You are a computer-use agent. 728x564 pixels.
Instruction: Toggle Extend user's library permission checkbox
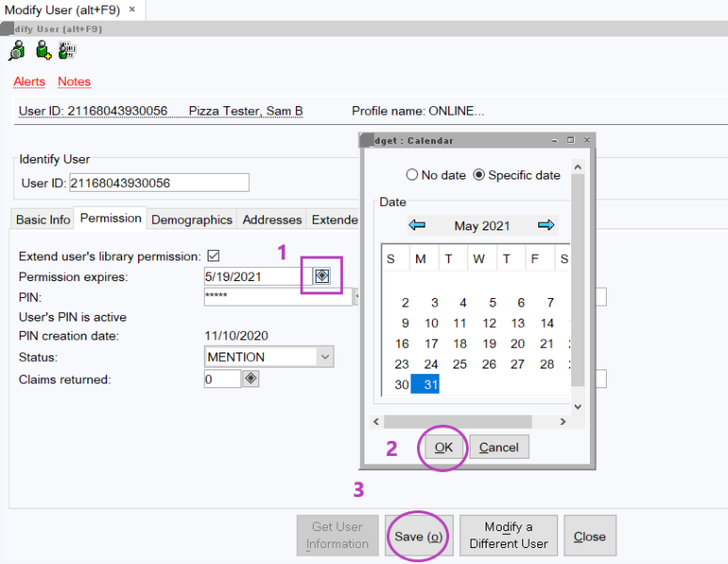tap(213, 257)
